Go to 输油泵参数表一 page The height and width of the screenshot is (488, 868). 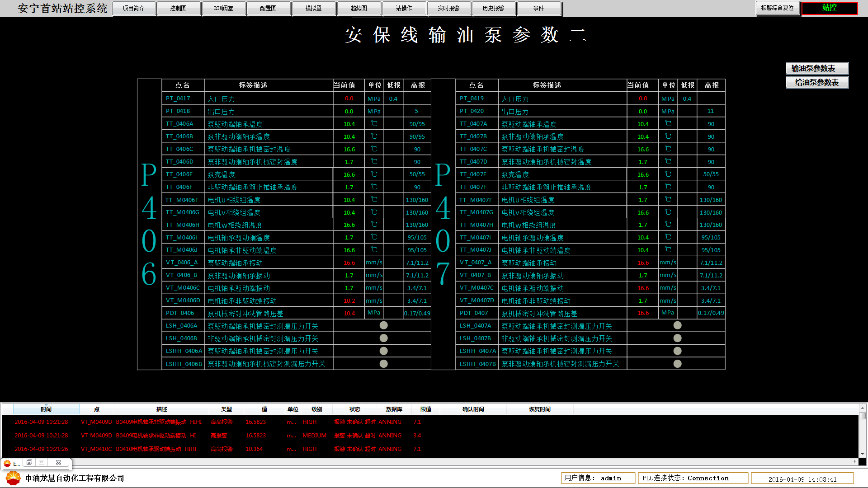[816, 68]
